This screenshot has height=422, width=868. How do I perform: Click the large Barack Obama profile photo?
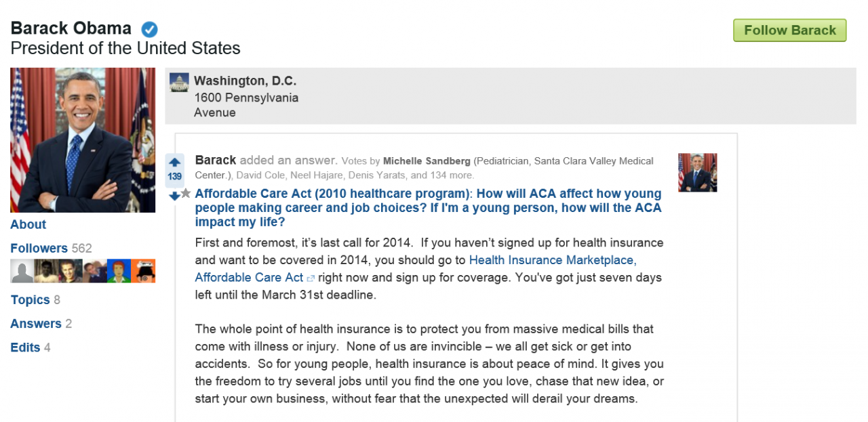(83, 140)
